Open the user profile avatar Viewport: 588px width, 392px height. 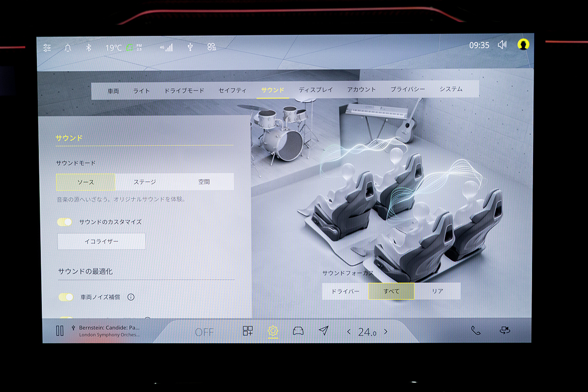click(523, 44)
